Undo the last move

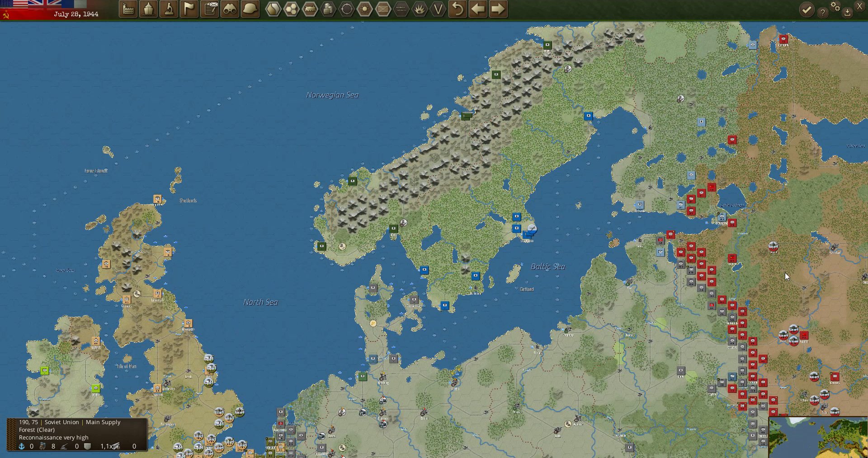click(458, 9)
